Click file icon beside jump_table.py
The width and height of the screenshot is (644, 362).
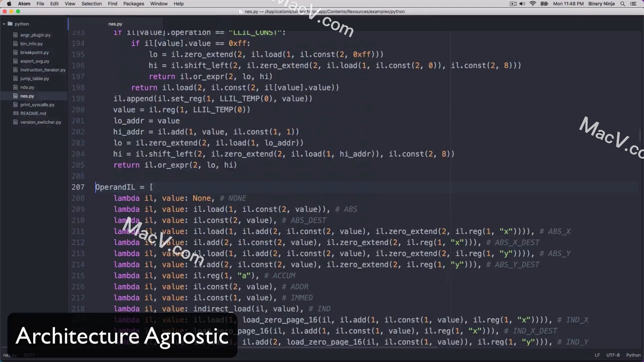point(15,78)
